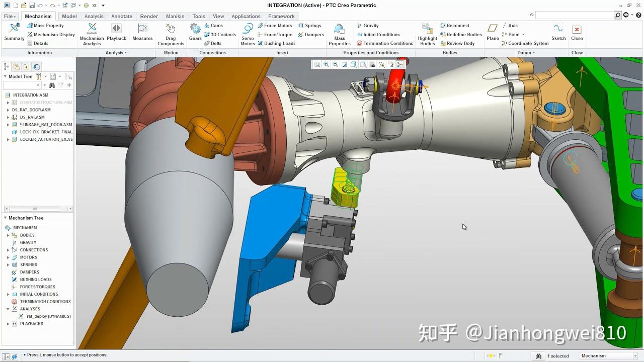This screenshot has width=644, height=362.
Task: Toggle Termination Conditions in the ribbon
Action: pyautogui.click(x=384, y=43)
